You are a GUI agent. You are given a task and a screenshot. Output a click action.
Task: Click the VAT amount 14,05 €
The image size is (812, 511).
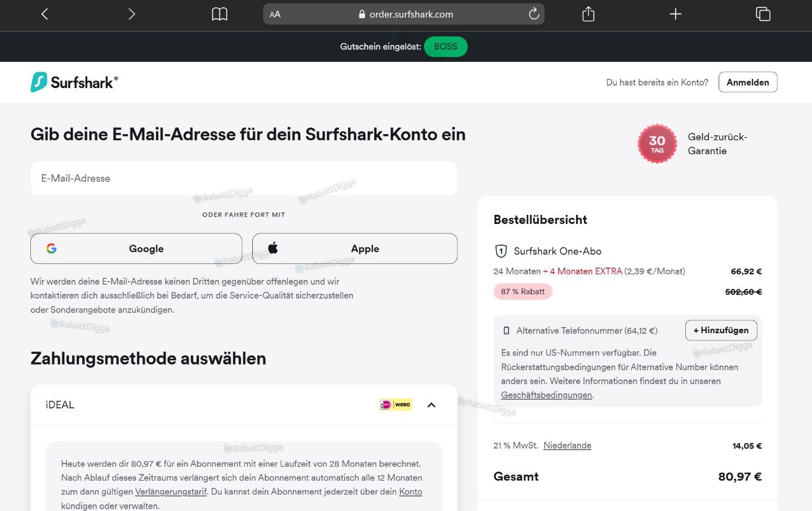coord(747,446)
